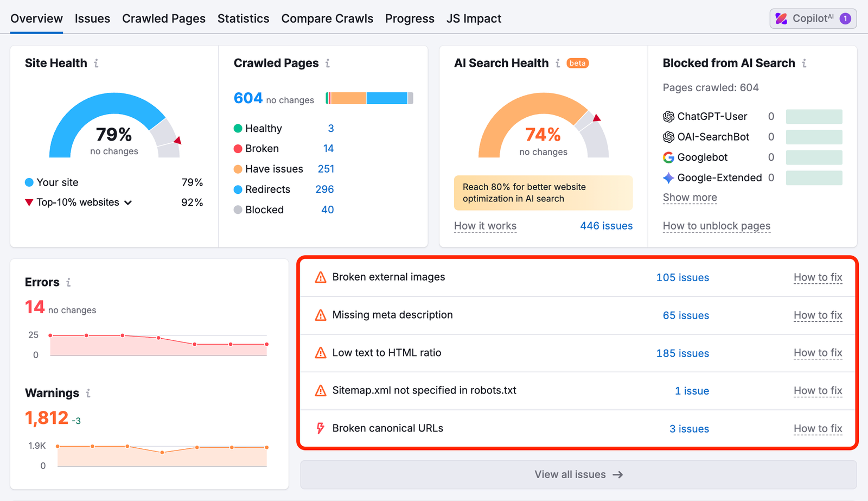The image size is (868, 501).
Task: Click Blocked from AI Search info icon
Action: pyautogui.click(x=804, y=64)
